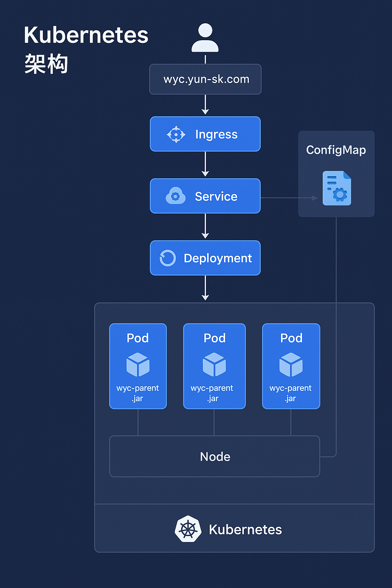Click the cube icon in the rightmost Pod
This screenshot has height=588, width=392.
(x=291, y=364)
